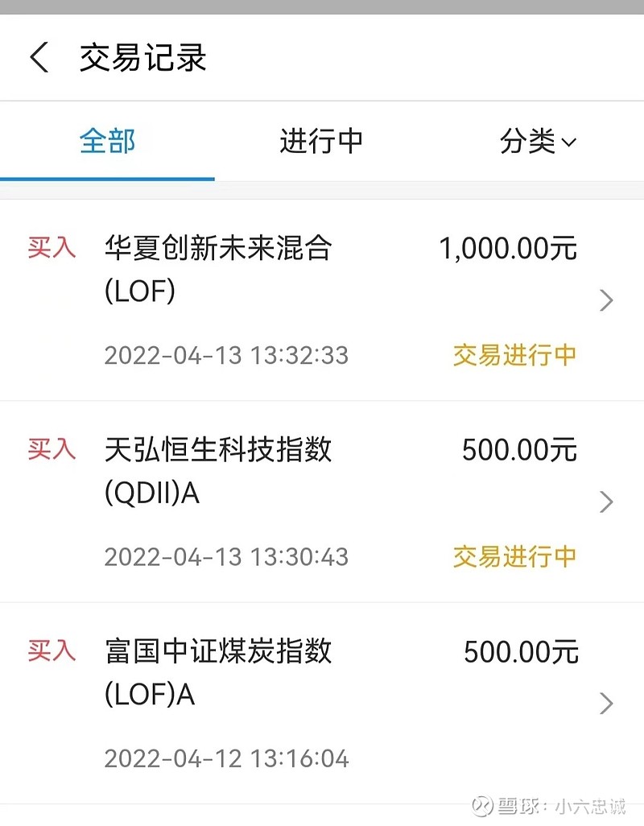The width and height of the screenshot is (644, 826).
Task: Click the 2022-04-12 13:16:04 timestamp
Action: tap(226, 758)
